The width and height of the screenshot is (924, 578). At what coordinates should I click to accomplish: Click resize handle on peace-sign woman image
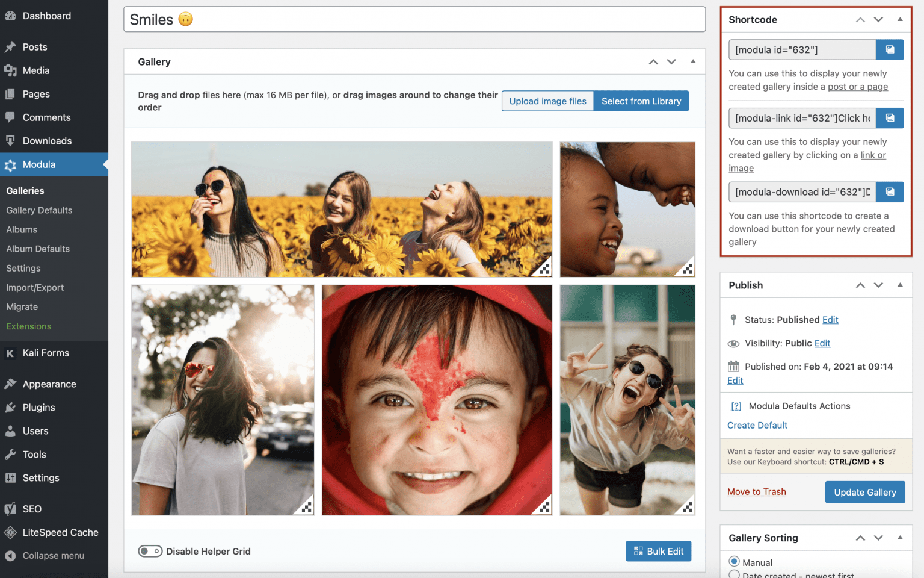point(688,508)
